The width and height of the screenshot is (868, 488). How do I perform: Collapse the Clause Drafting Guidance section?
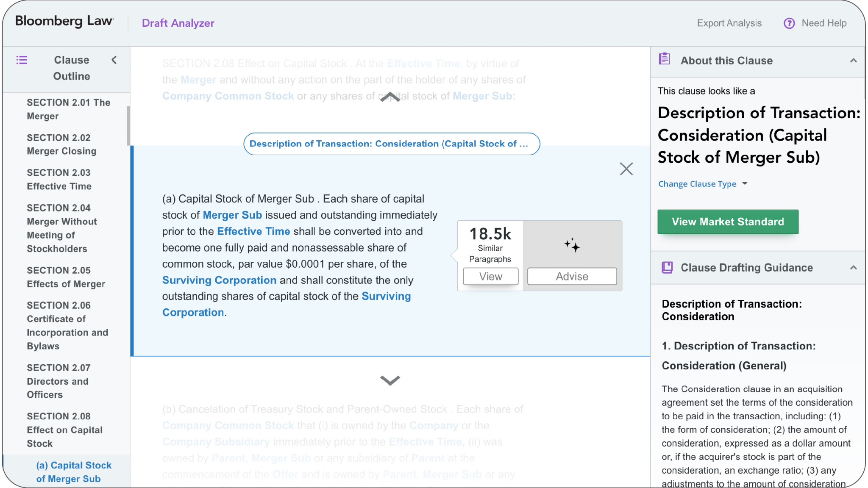coord(853,267)
